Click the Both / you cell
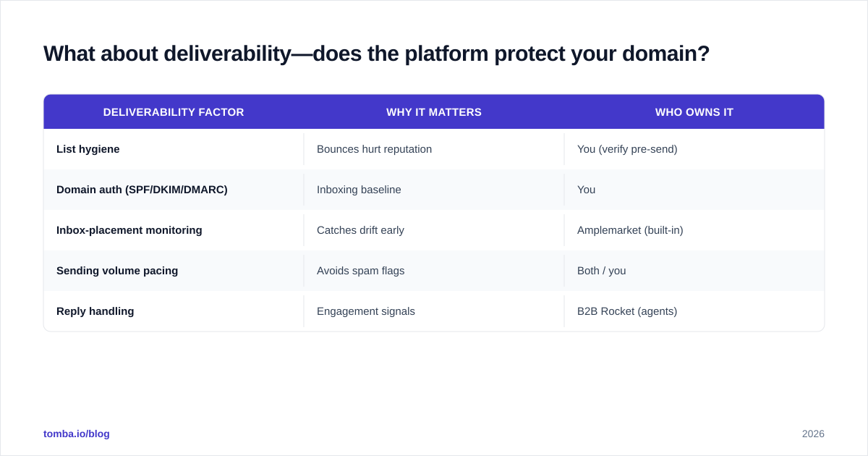868x456 pixels. (694, 271)
